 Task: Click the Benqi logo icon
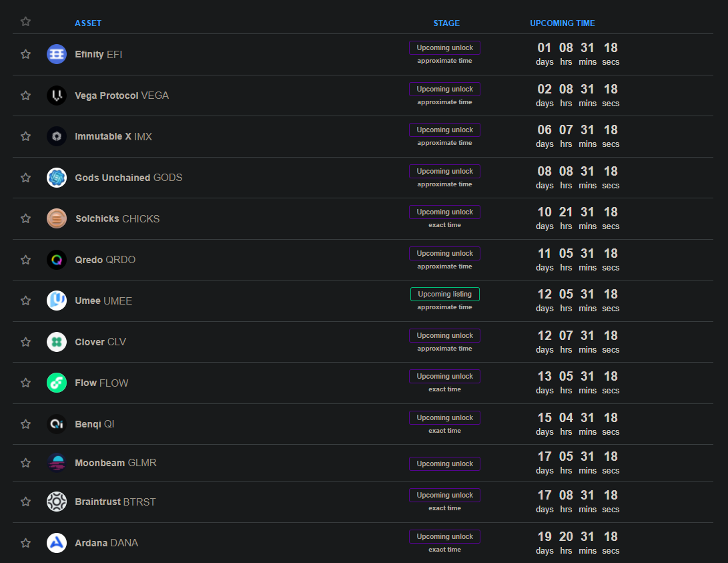57,424
